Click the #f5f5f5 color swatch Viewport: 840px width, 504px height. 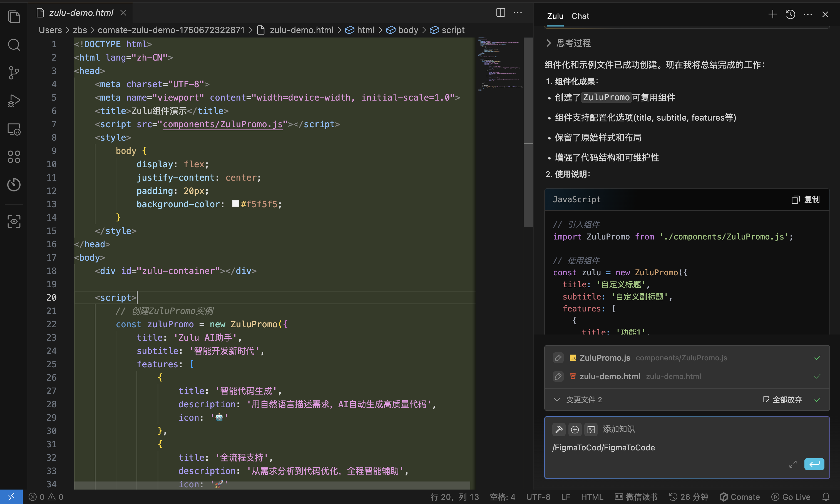(235, 204)
